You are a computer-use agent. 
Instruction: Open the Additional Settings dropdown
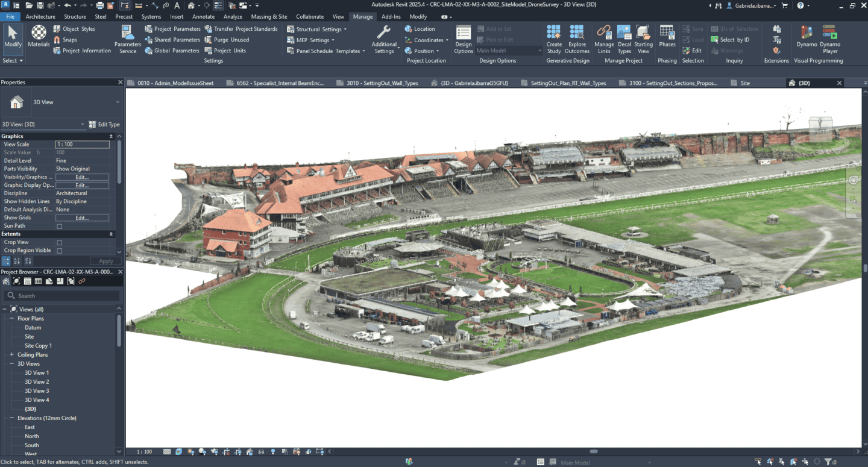384,40
